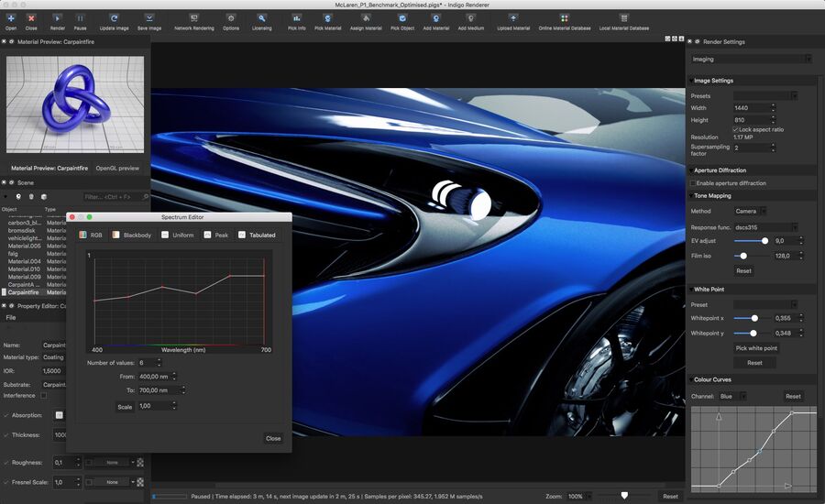
Task: Click the Pick white point button
Action: (756, 348)
